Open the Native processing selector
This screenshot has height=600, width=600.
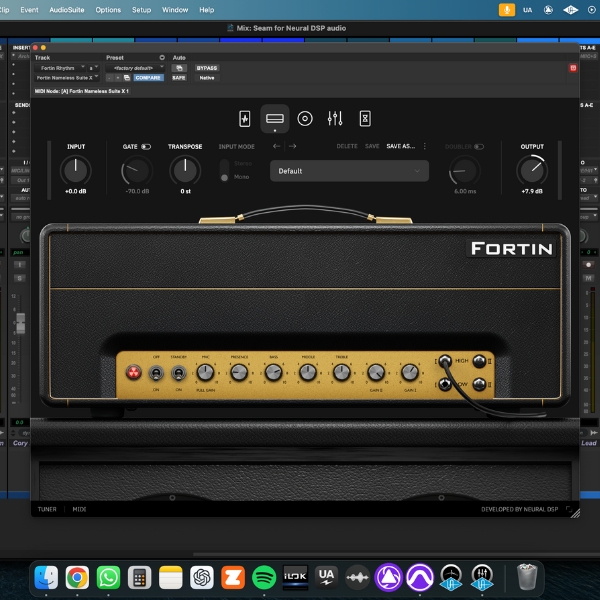tap(207, 78)
